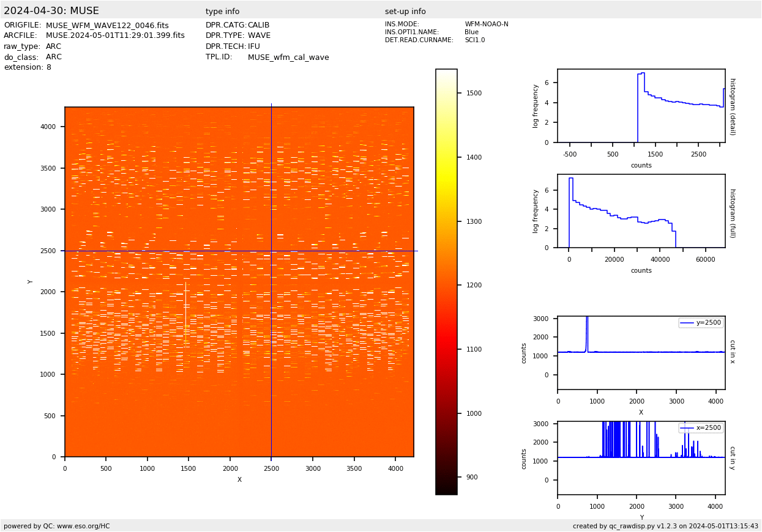The height and width of the screenshot is (532, 762).
Task: Select the y=2500 legend entry
Action: 701,323
